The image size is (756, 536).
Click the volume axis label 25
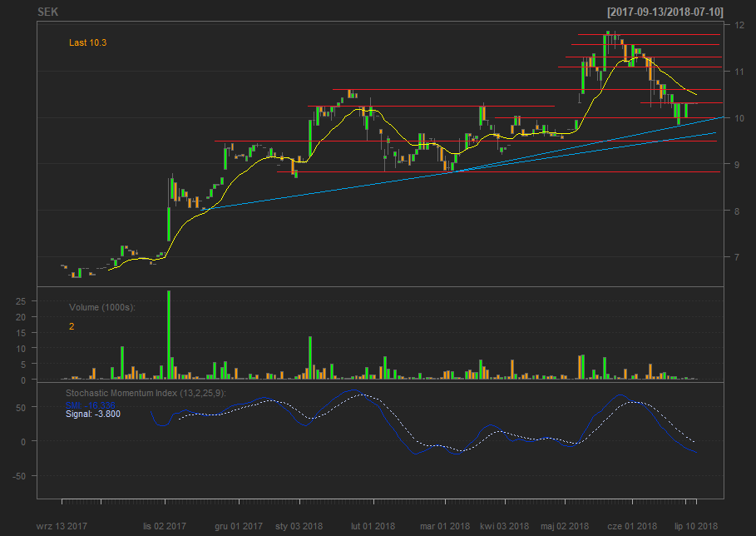pyautogui.click(x=21, y=301)
